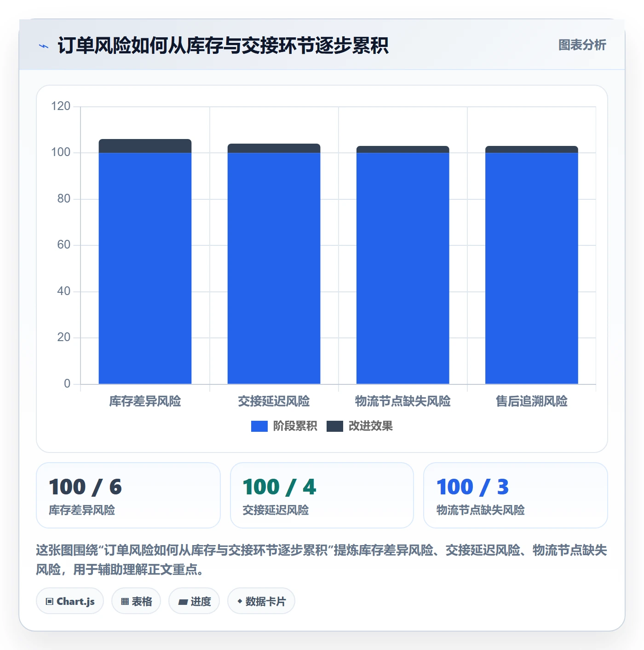Click the blue bar for 交接延迟风险
Image resolution: width=644 pixels, height=650 pixels.
point(274,268)
